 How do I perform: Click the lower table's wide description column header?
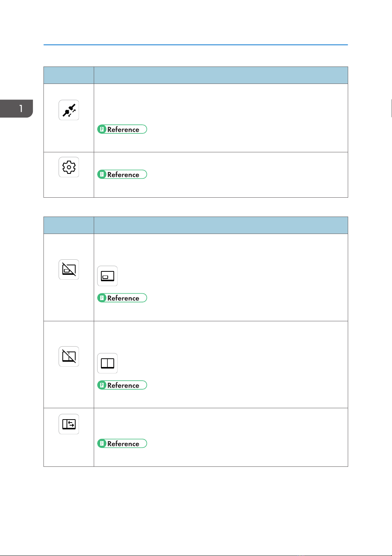(x=221, y=225)
